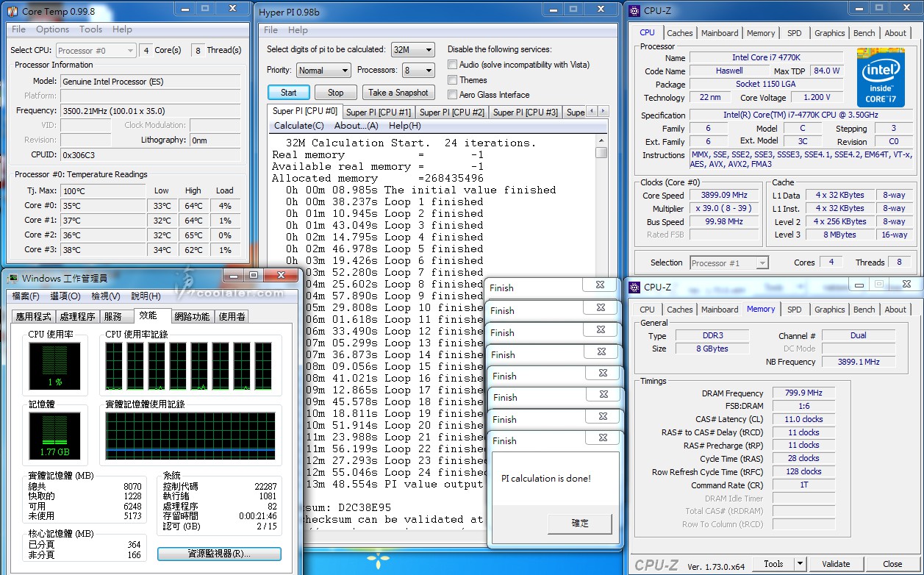
Task: Open Memory tab in top CPU-Z
Action: point(761,33)
